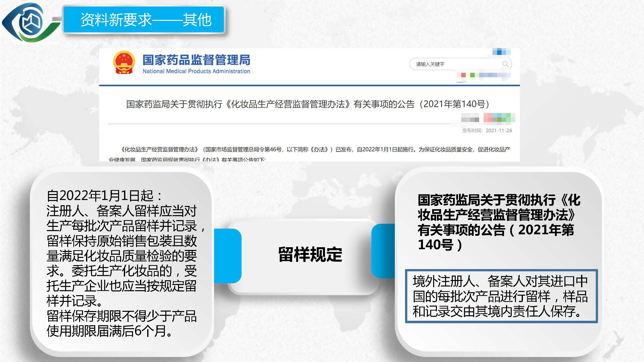
Task: Click the 留样规定 center box
Action: [x=310, y=255]
